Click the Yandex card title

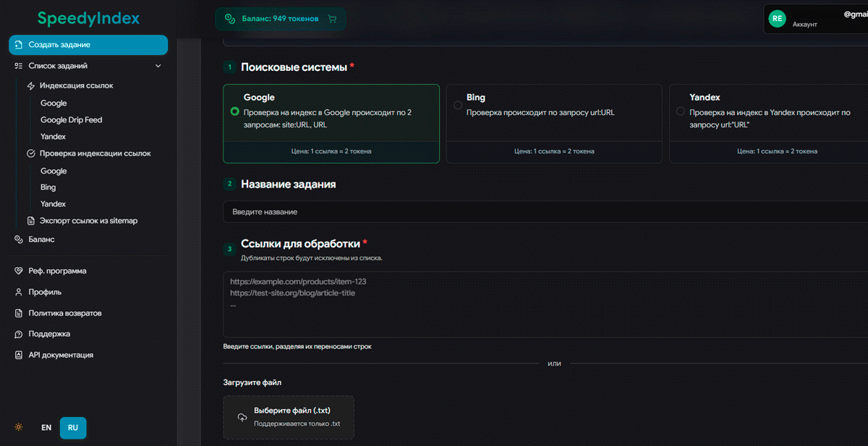tap(705, 97)
